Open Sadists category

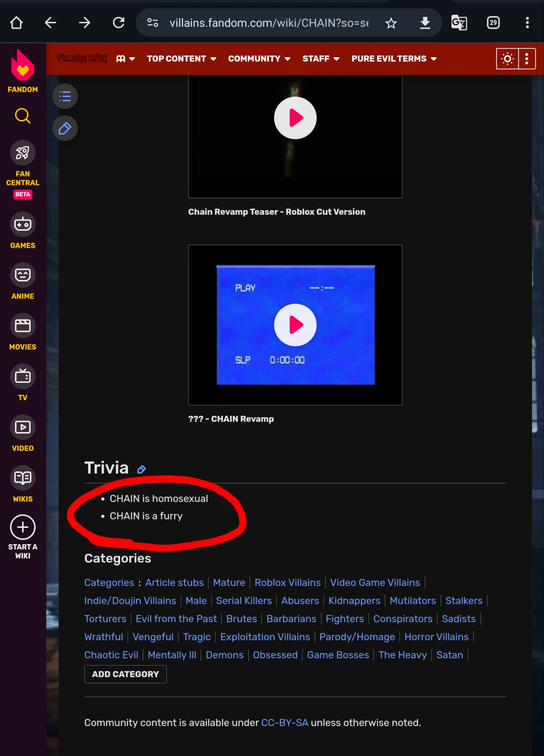pos(458,619)
